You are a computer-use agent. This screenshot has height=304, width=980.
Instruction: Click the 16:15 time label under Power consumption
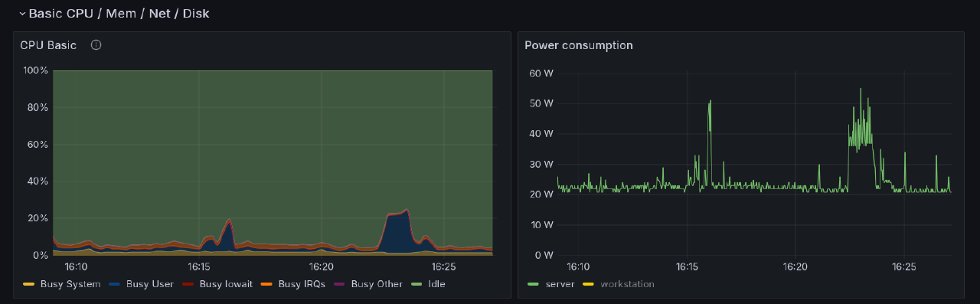tap(688, 267)
